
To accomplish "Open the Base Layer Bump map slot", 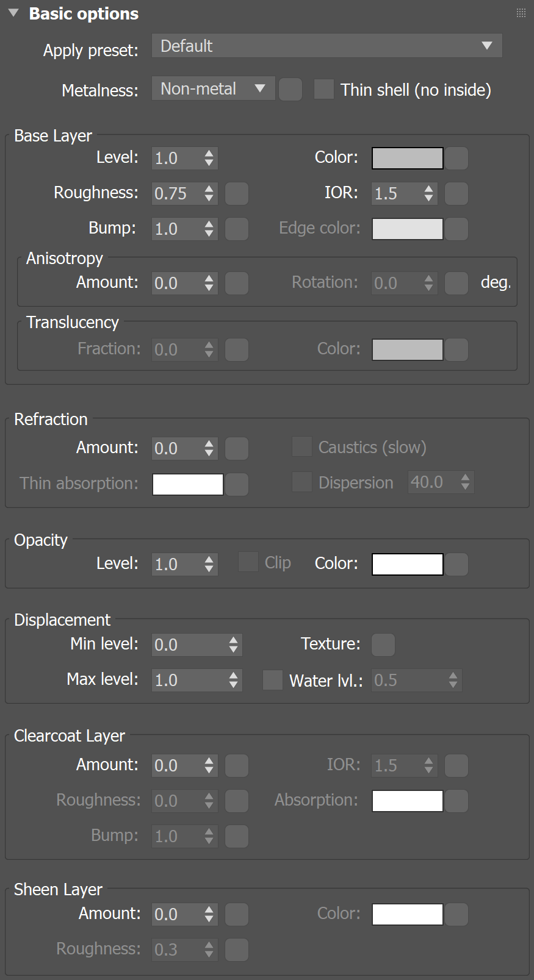I will (x=237, y=229).
